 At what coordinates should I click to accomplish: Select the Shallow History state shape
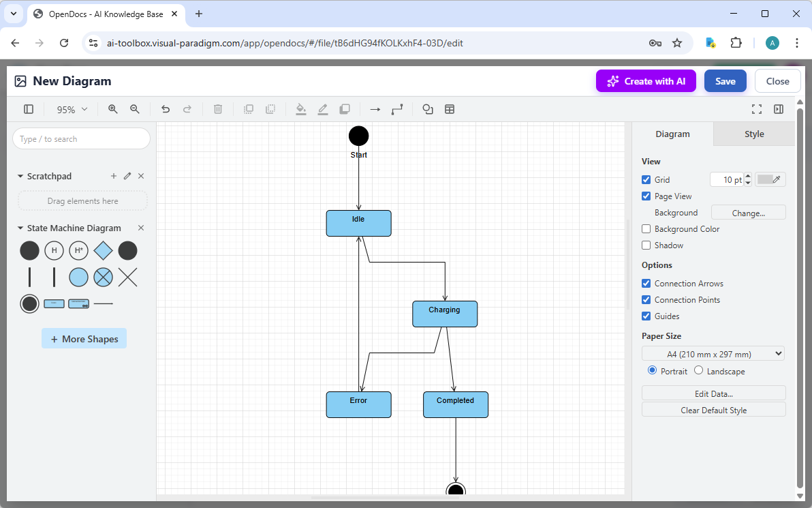tap(54, 250)
